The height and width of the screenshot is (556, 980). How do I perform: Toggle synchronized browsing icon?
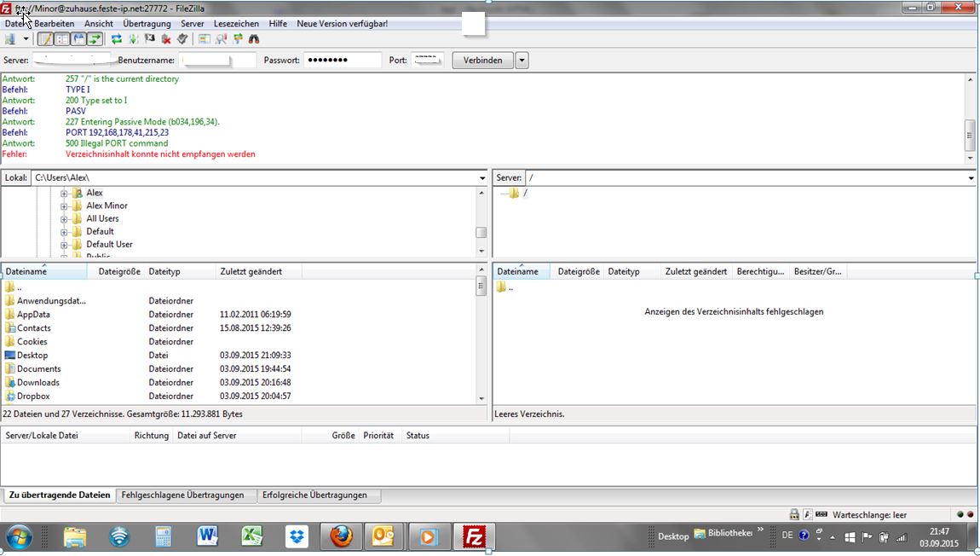[x=238, y=39]
